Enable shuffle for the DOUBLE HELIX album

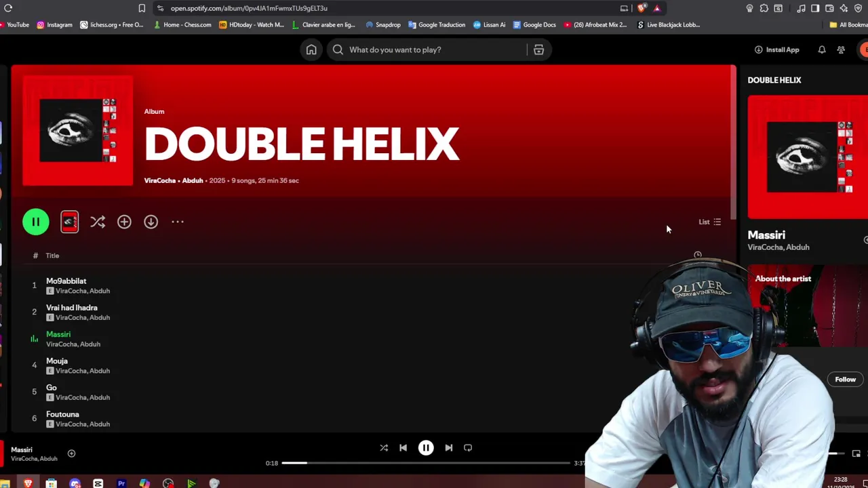point(98,222)
